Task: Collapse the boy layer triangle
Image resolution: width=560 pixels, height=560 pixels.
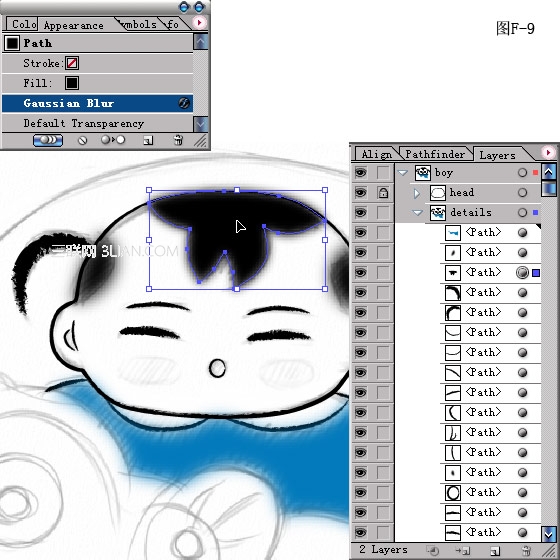Action: pos(403,173)
